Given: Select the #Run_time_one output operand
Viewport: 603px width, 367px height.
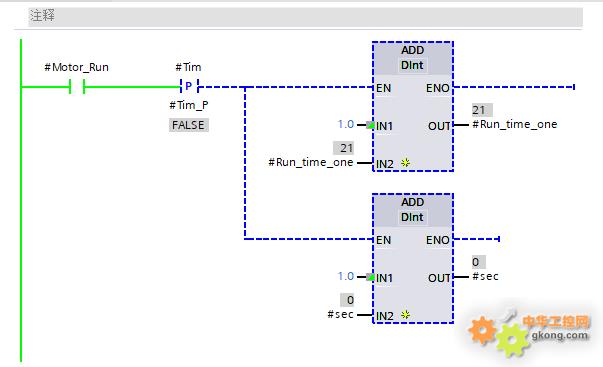Looking at the screenshot, I should click(515, 124).
